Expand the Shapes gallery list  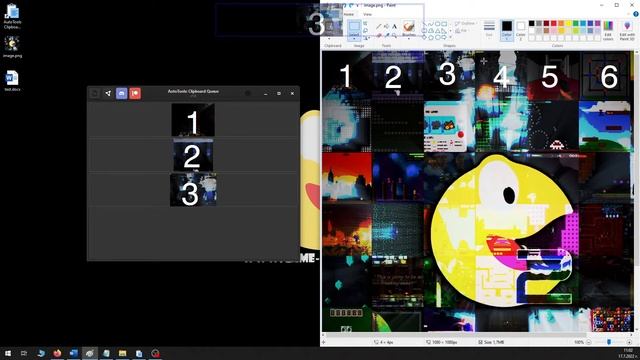pos(451,38)
